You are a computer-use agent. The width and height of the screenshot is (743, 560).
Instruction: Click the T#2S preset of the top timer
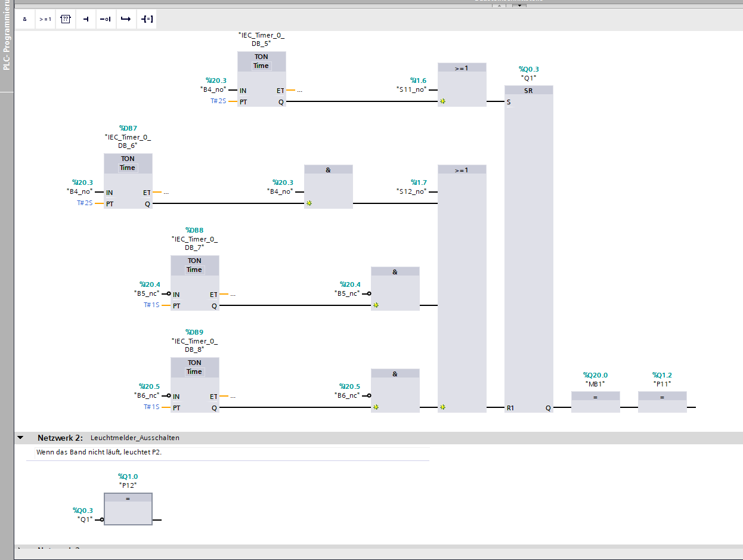coord(218,101)
